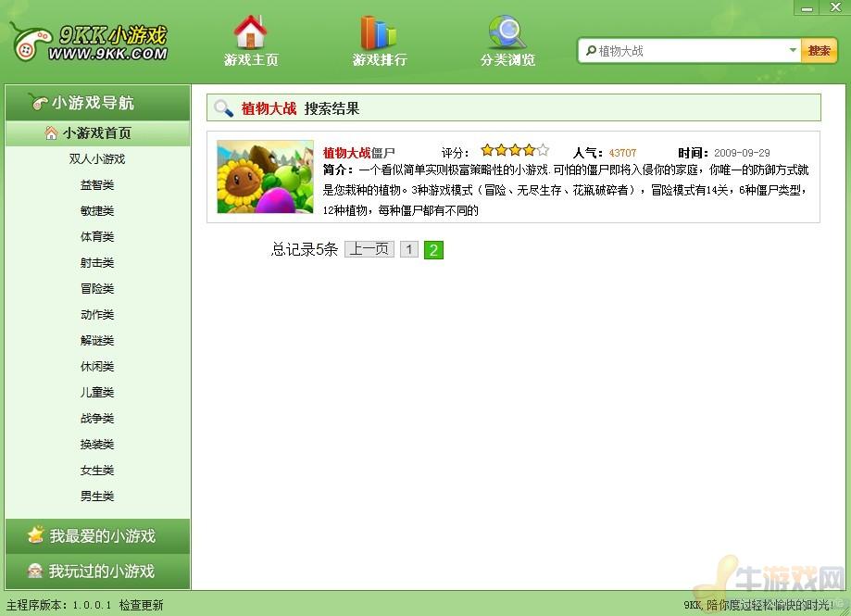This screenshot has width=851, height=616.
Task: Click the magnifier icon in 搜索结果 header
Action: pyautogui.click(x=222, y=108)
